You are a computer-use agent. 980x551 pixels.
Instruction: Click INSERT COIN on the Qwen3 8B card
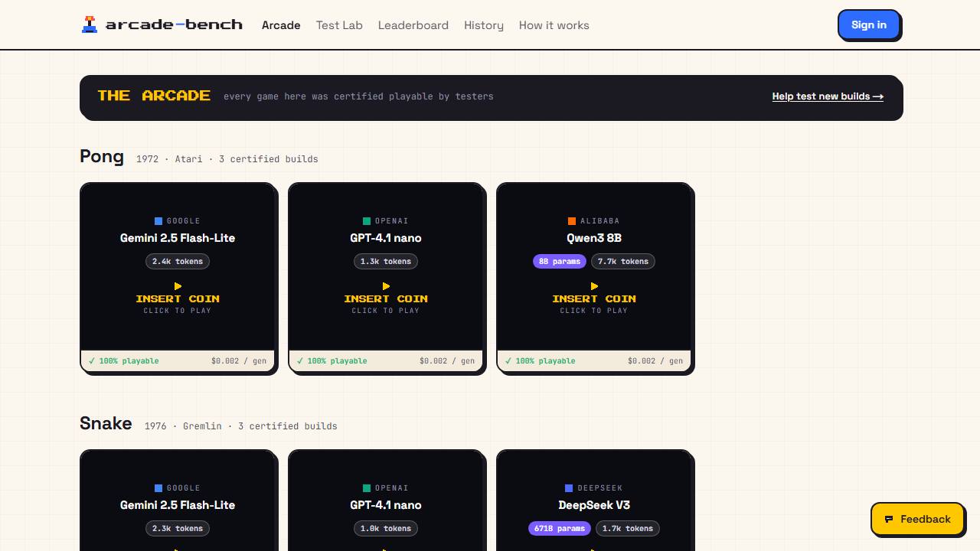coord(594,298)
